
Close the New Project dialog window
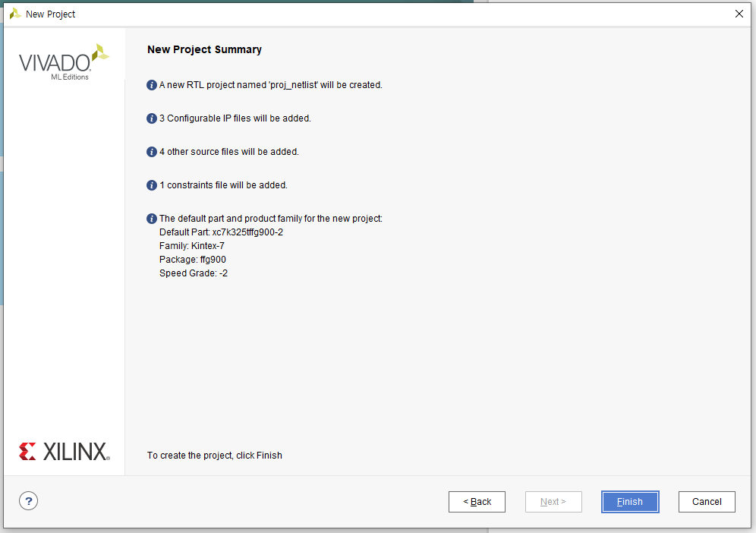pos(739,14)
